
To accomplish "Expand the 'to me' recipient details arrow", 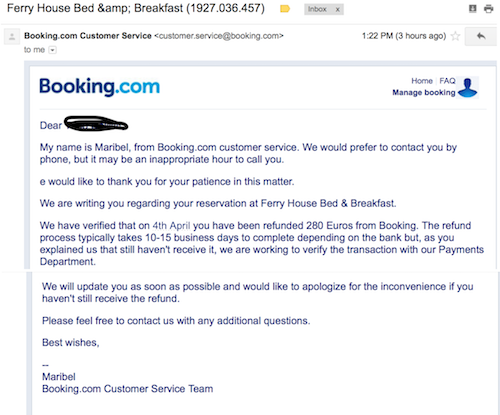I will 53,50.
